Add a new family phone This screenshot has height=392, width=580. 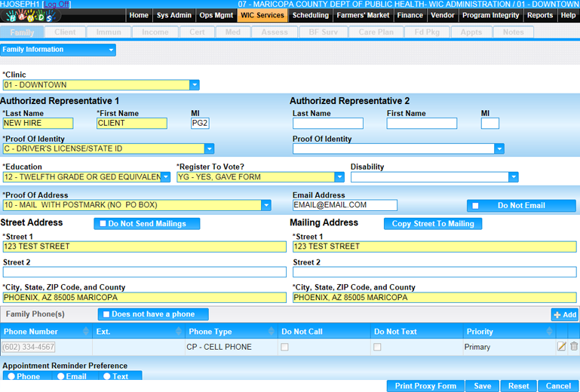(565, 314)
